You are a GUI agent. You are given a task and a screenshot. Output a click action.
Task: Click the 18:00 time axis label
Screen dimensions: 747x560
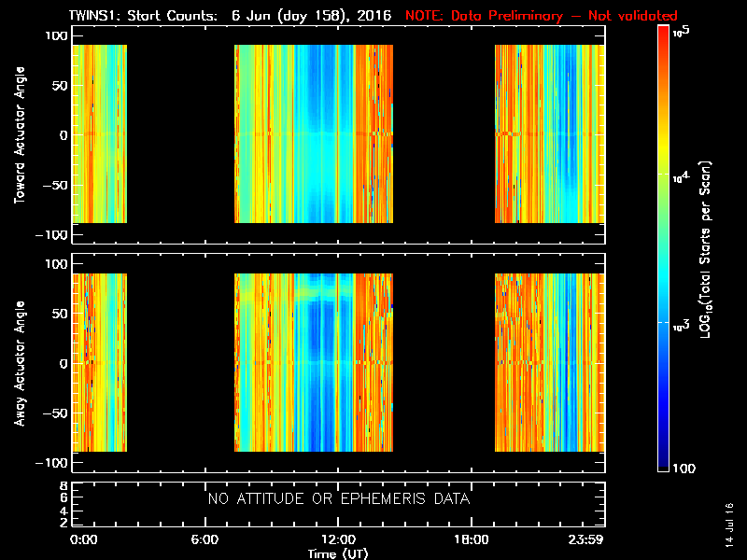pos(472,539)
